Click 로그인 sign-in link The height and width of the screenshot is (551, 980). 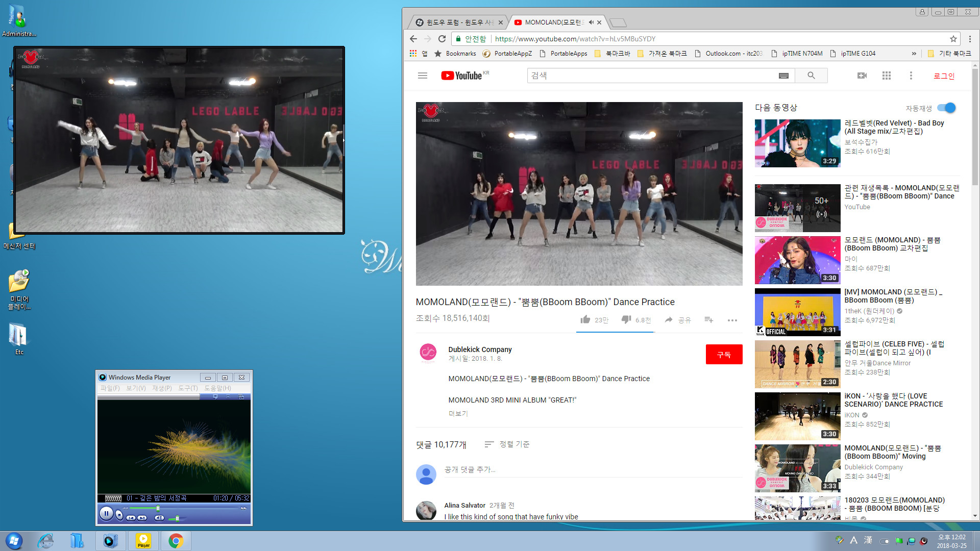[944, 76]
